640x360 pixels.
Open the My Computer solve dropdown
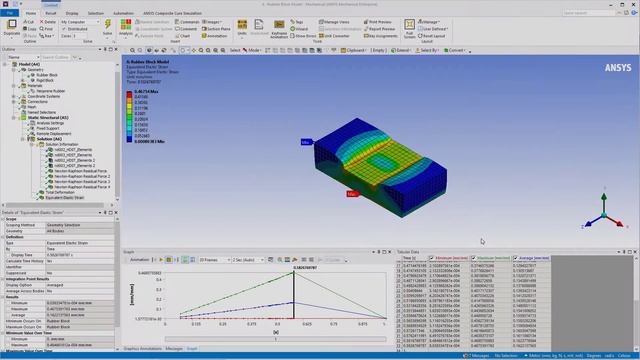coord(80,22)
